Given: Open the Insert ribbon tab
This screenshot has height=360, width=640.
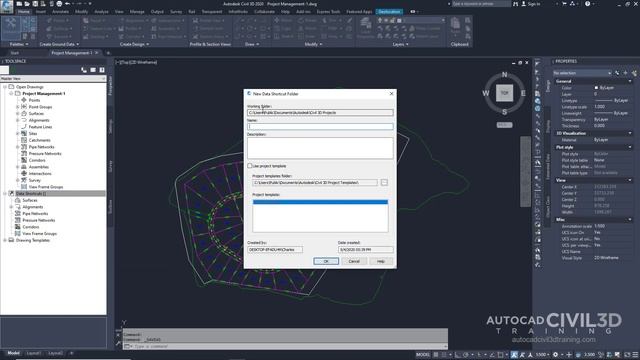Looking at the screenshot, I should click(x=41, y=12).
